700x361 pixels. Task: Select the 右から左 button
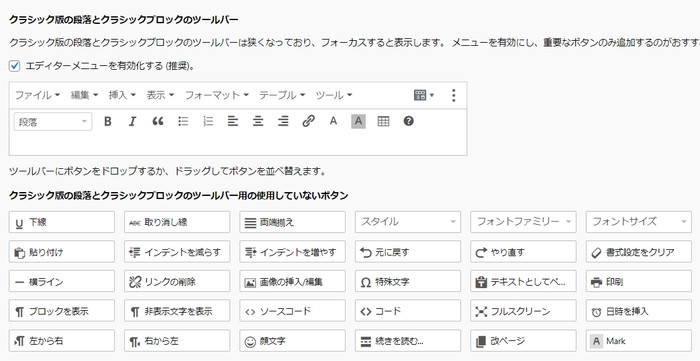[x=177, y=341]
